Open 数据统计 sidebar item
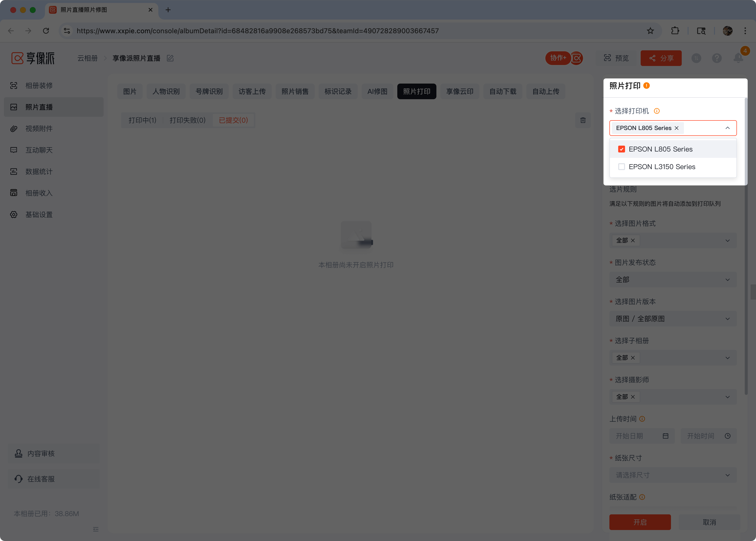Screen dimensions: 756x541 (54, 172)
